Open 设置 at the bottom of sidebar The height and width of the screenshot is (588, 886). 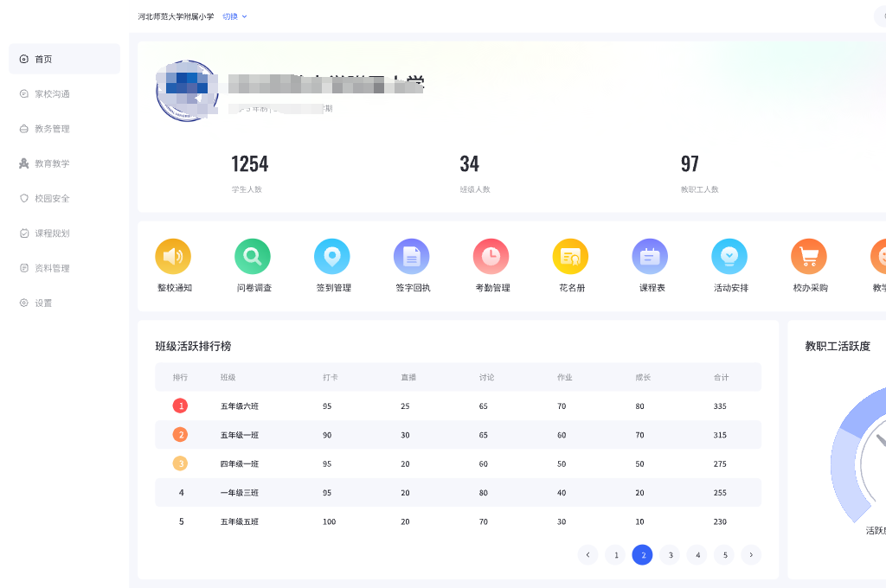pyautogui.click(x=37, y=303)
